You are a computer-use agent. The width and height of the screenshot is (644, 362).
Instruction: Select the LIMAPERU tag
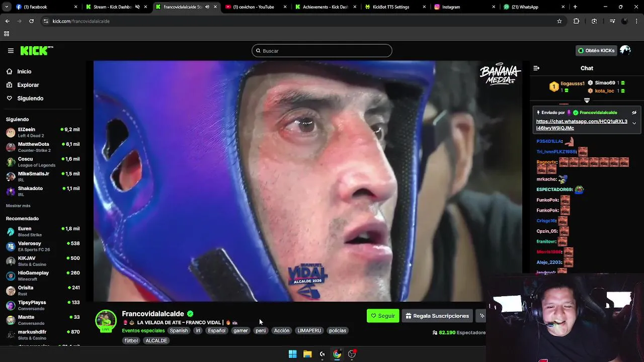tap(309, 331)
